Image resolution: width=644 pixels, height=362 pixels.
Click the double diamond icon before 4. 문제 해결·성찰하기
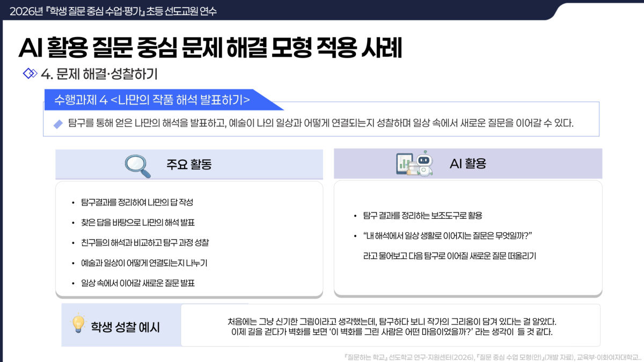pyautogui.click(x=30, y=73)
